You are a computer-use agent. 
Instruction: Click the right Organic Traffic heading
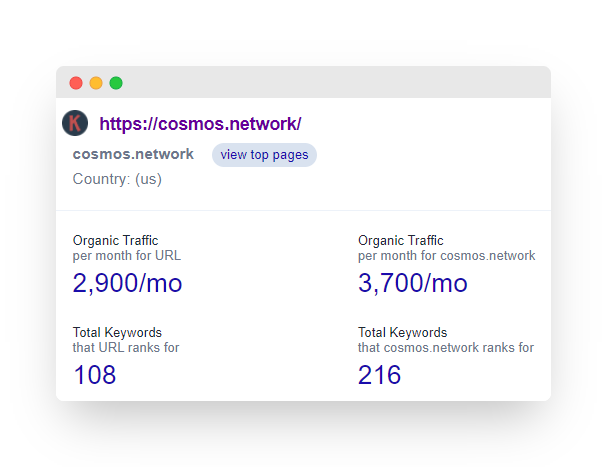click(401, 240)
